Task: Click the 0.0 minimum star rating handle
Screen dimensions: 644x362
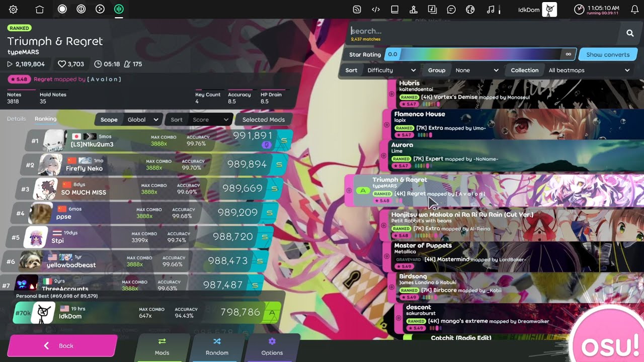Action: coord(392,54)
